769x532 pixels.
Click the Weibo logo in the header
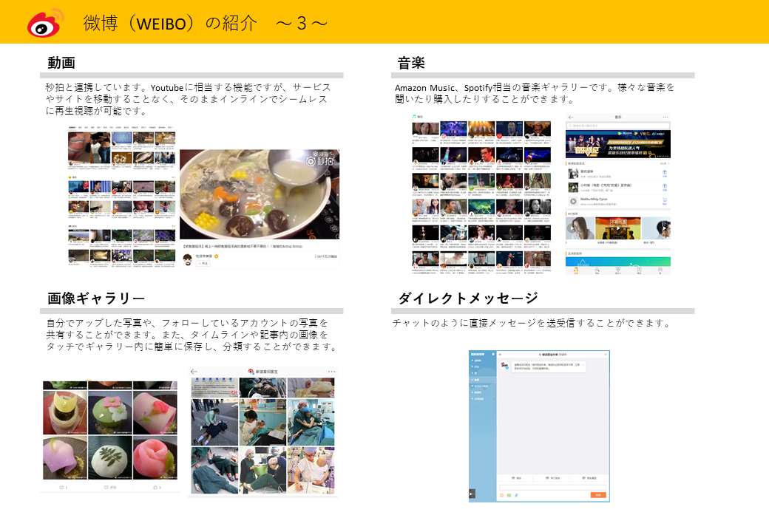point(46,22)
